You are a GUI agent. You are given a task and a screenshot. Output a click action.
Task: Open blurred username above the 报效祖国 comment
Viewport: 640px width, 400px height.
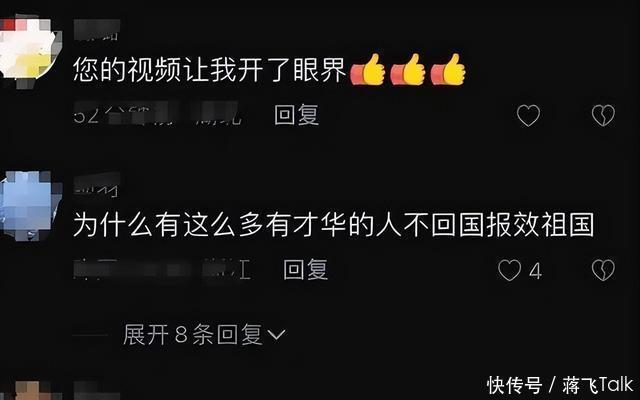pos(97,184)
